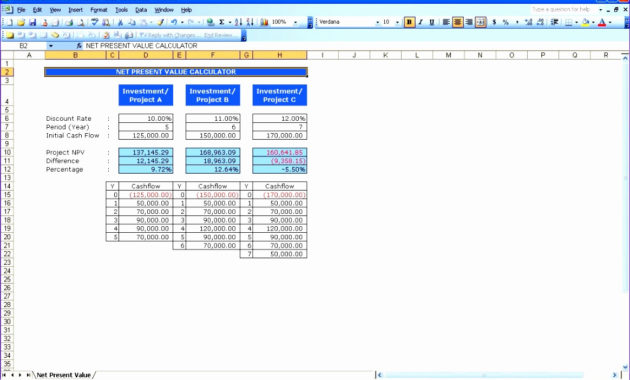Open the Name Box dropdown next to B2
The image size is (630, 380).
coord(51,46)
